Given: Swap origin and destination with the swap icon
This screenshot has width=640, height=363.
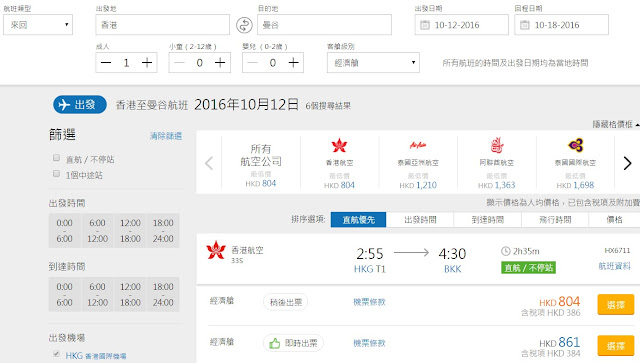Looking at the screenshot, I should (x=244, y=25).
